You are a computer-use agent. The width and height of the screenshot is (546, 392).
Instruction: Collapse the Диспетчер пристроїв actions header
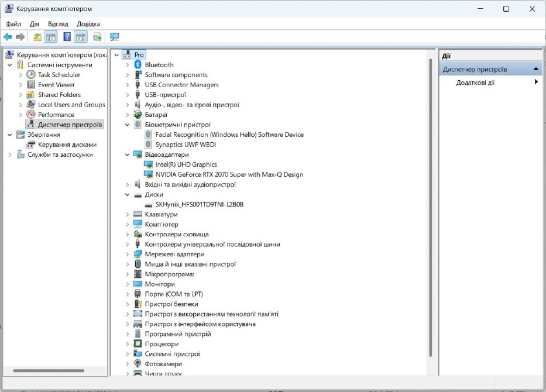click(537, 69)
